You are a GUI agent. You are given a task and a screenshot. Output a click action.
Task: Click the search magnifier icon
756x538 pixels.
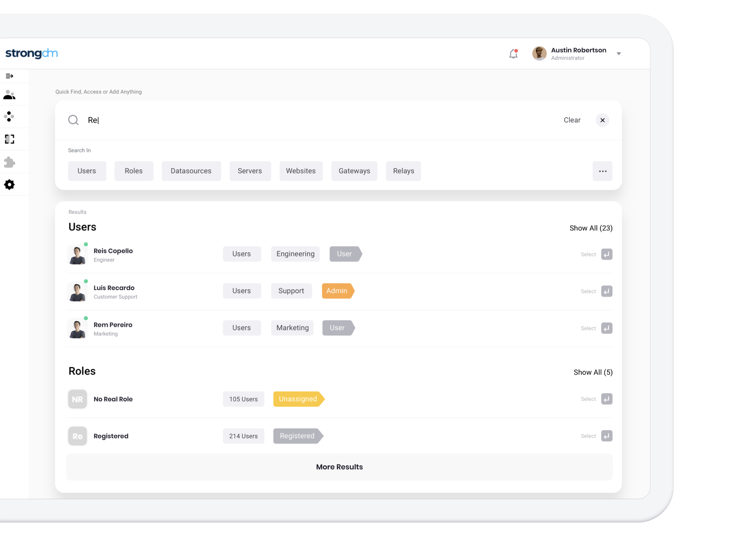click(x=73, y=120)
